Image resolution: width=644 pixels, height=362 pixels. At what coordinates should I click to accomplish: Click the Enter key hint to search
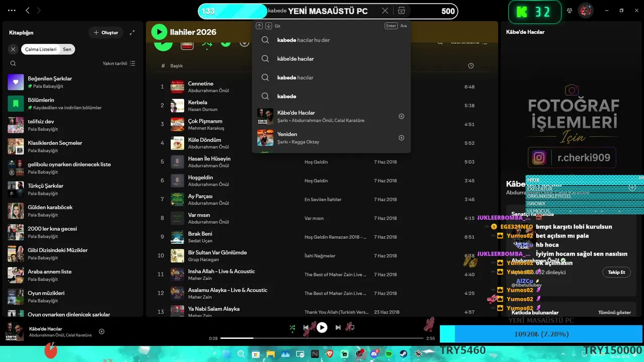coord(391,26)
